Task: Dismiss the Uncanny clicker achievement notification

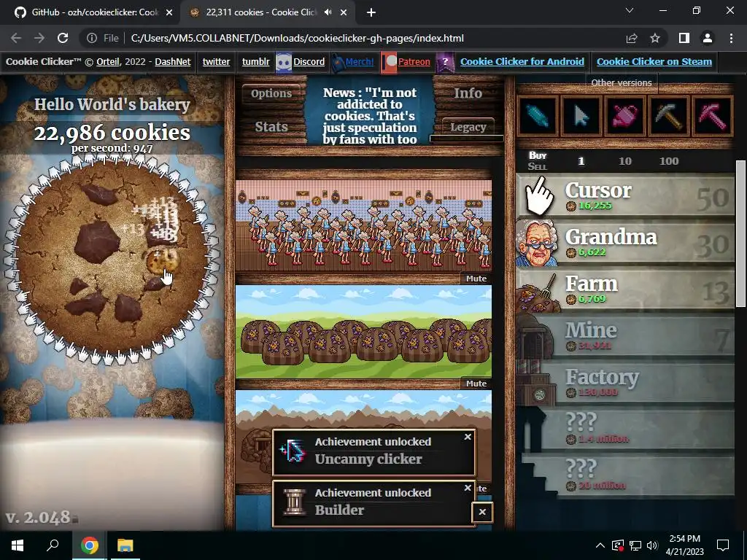Action: [468, 437]
